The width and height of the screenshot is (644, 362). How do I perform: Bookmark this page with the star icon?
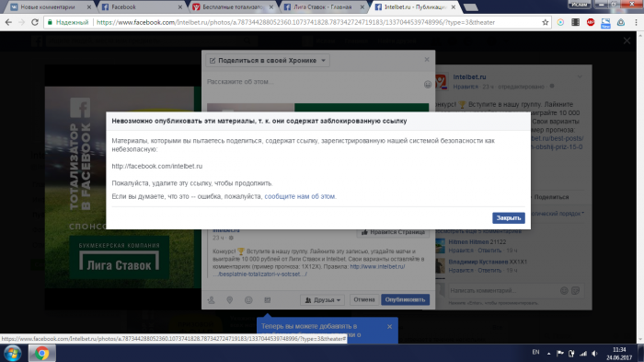(545, 22)
